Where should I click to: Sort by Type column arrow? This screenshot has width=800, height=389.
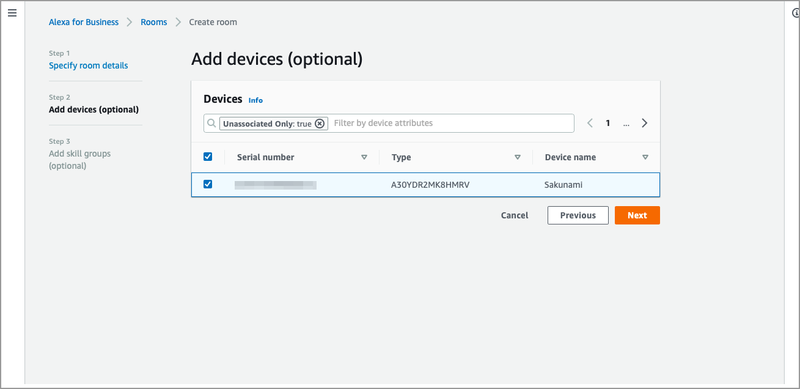click(x=517, y=157)
